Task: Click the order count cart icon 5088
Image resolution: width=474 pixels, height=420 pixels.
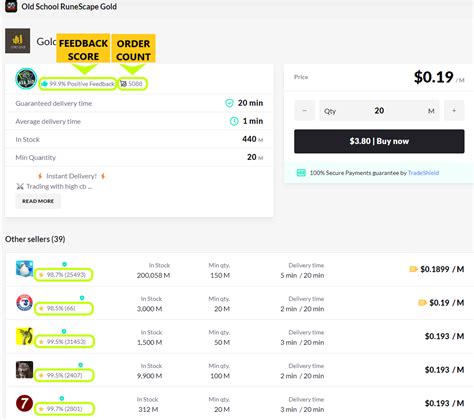Action: [x=123, y=84]
